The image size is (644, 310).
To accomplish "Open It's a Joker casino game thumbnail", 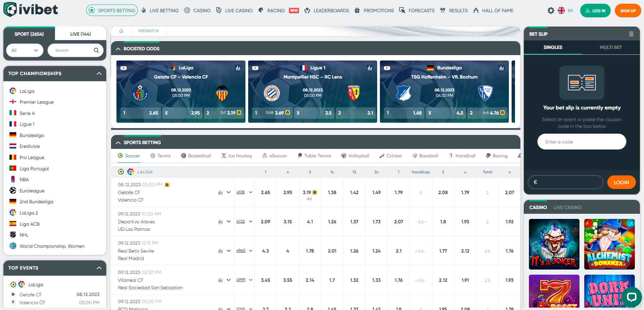I will point(554,244).
